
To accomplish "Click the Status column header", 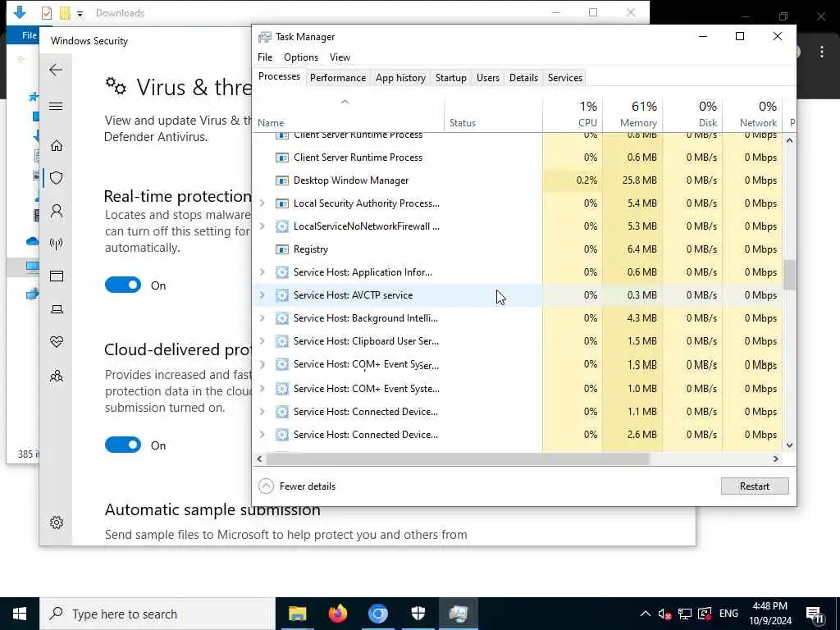I will (x=493, y=114).
